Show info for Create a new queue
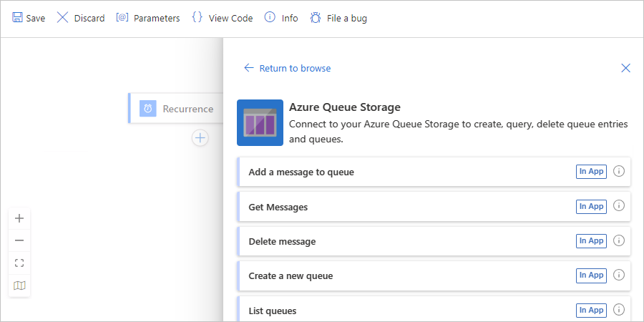The height and width of the screenshot is (322, 644). point(620,275)
